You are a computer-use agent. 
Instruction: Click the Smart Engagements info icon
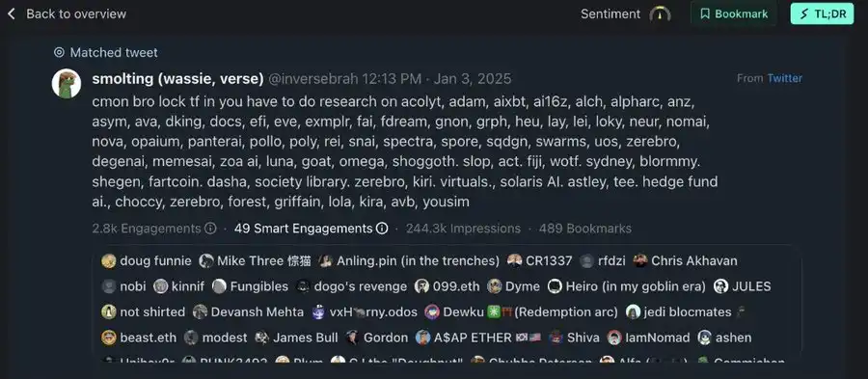[x=382, y=229]
